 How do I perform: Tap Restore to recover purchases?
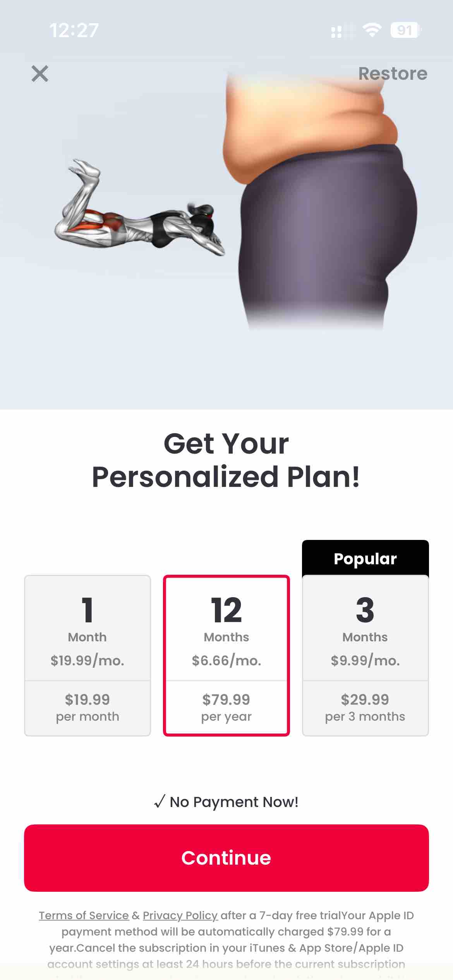pos(393,74)
